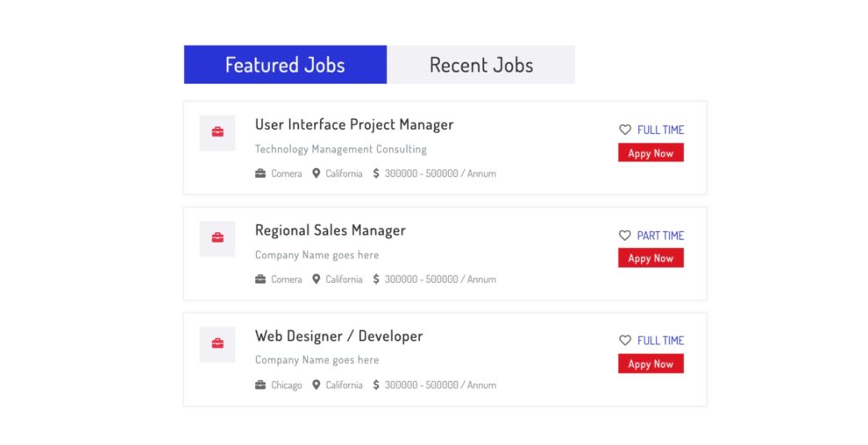Screen dimensions: 868x445
Task: Click briefcase icon for Regional Sales Manager
Action: (217, 238)
